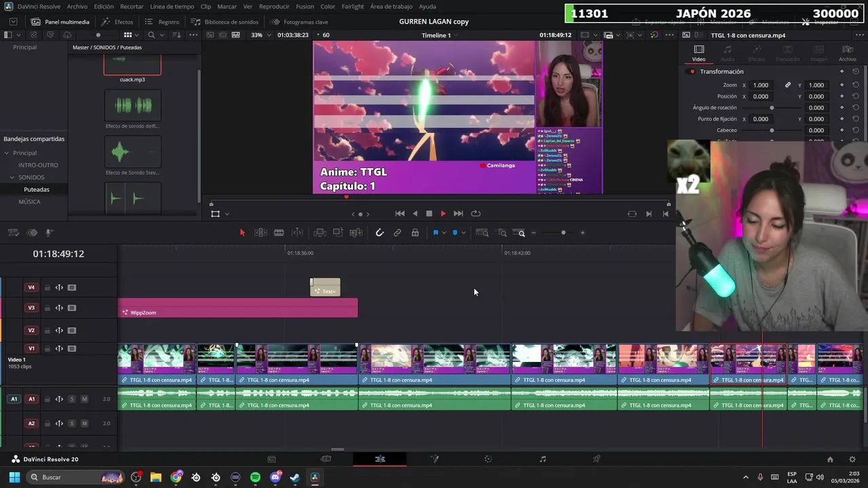
Task: Click the red play button
Action: tap(443, 213)
